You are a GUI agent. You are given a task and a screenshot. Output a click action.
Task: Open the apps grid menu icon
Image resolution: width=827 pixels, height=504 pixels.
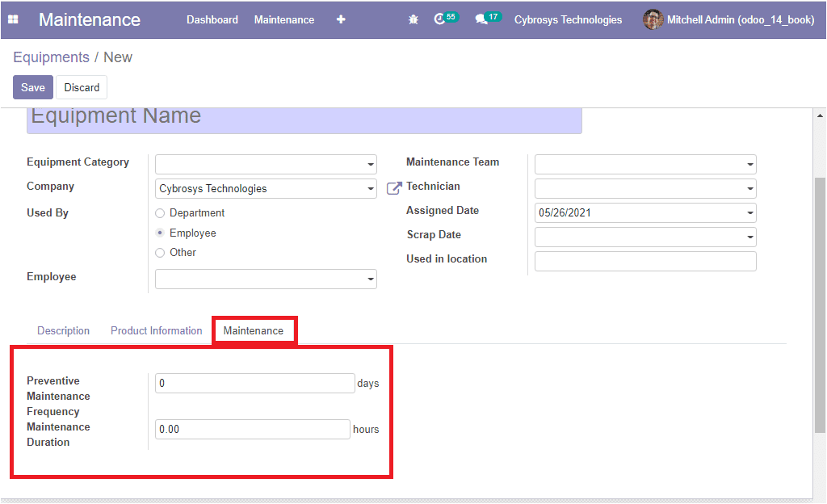13,19
